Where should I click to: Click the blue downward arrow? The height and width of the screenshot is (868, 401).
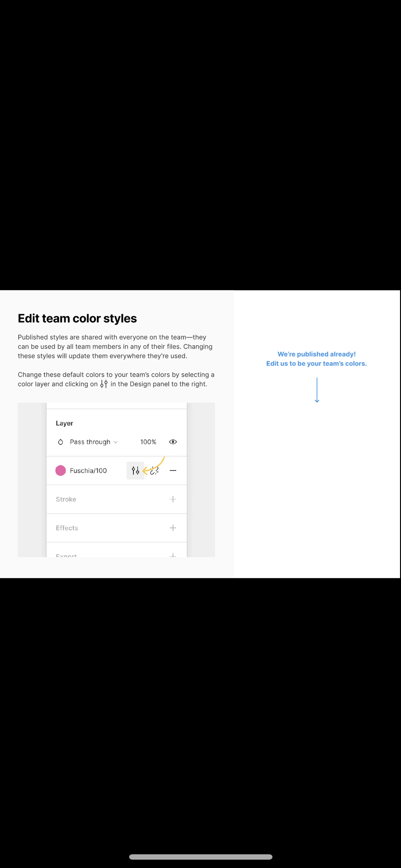click(x=317, y=390)
